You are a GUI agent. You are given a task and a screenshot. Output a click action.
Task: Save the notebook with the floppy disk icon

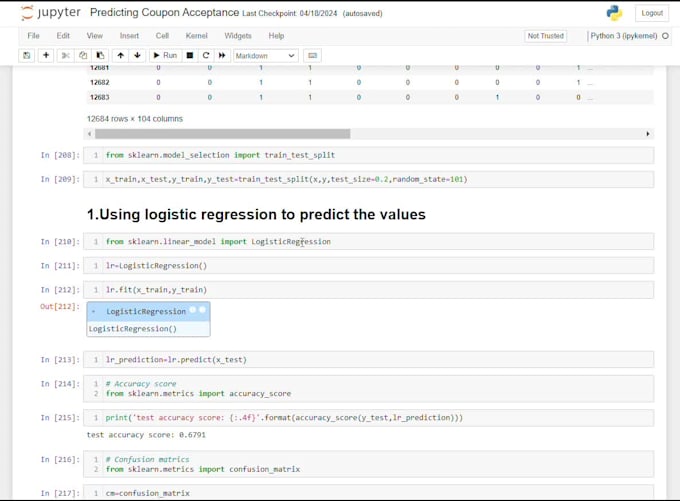tap(27, 56)
